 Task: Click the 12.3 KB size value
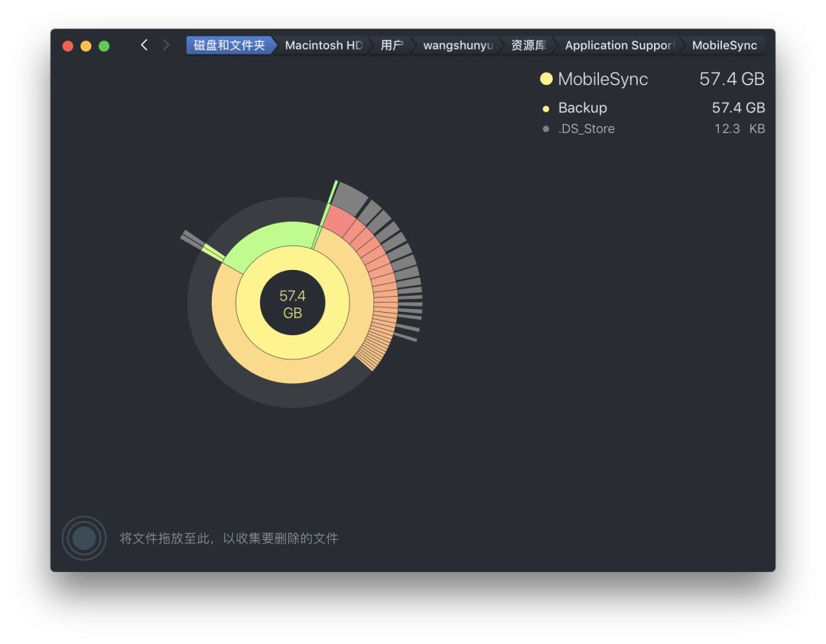(x=740, y=129)
